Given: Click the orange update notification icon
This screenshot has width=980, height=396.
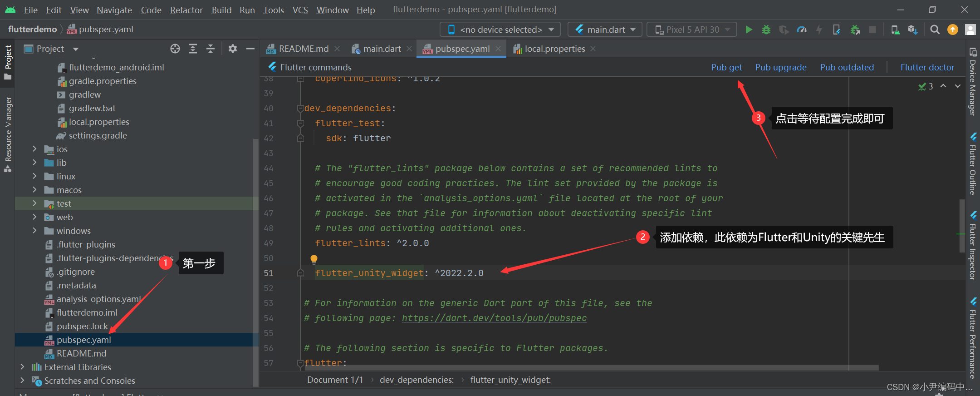Looking at the screenshot, I should pyautogui.click(x=953, y=30).
